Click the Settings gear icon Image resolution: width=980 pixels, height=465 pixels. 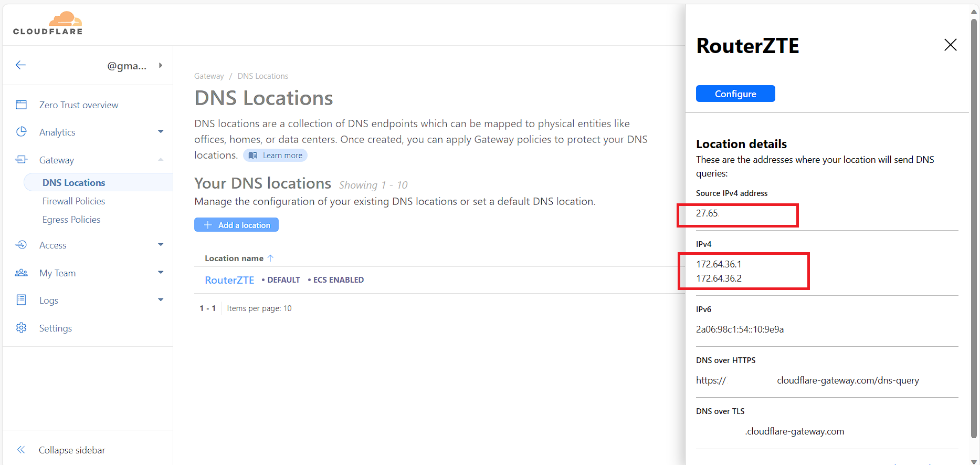tap(21, 328)
